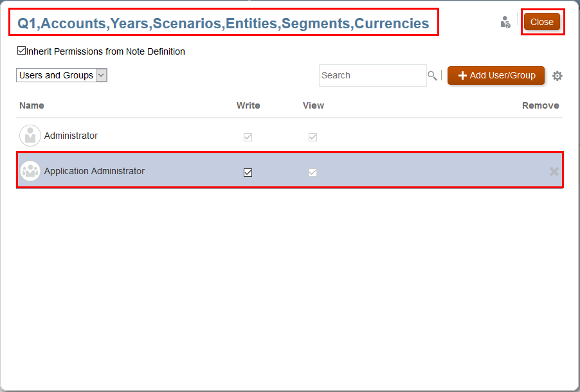Toggle View checkbox for Administrator
This screenshot has height=392, width=580.
point(313,137)
